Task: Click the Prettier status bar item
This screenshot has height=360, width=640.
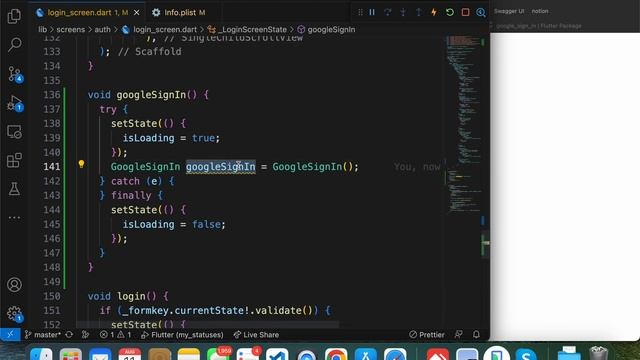Action: (427, 335)
